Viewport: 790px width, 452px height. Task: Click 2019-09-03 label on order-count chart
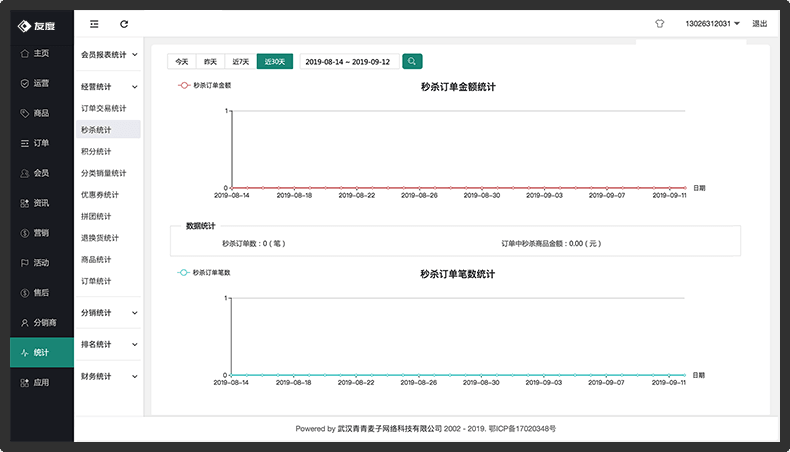544,383
